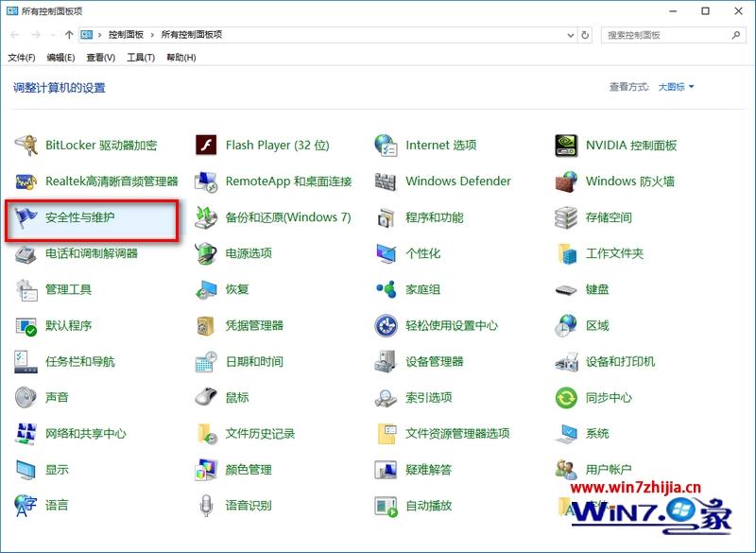The width and height of the screenshot is (756, 553).
Task: Click the 恢复 icon
Action: 206,290
